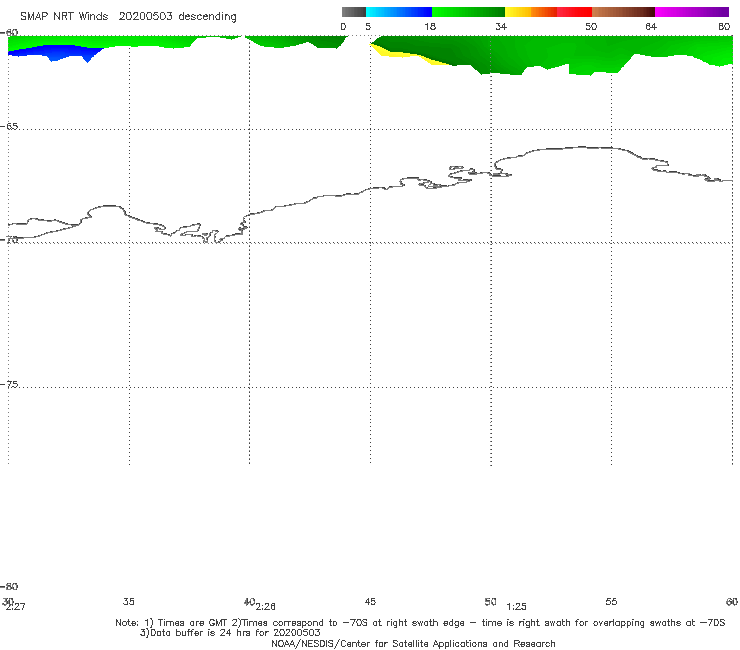Screen dimensions: 740x650
Task: Click the color scale label "34"
Action: pyautogui.click(x=501, y=27)
